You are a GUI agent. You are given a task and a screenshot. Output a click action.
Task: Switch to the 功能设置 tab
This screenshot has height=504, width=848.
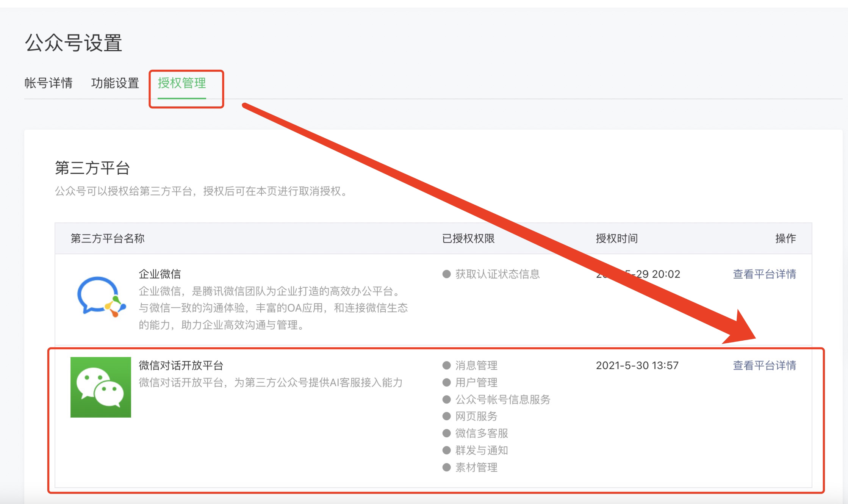click(x=115, y=83)
